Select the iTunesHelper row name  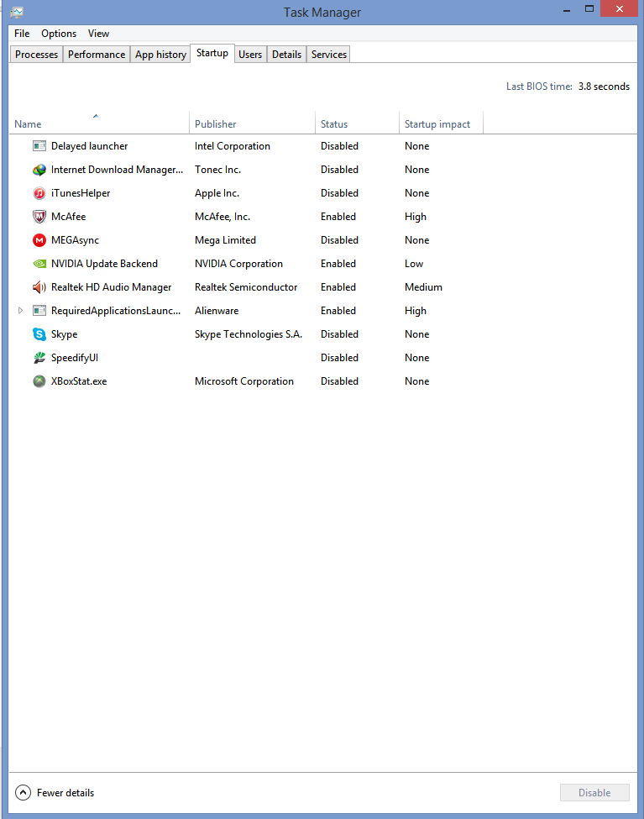(x=81, y=193)
